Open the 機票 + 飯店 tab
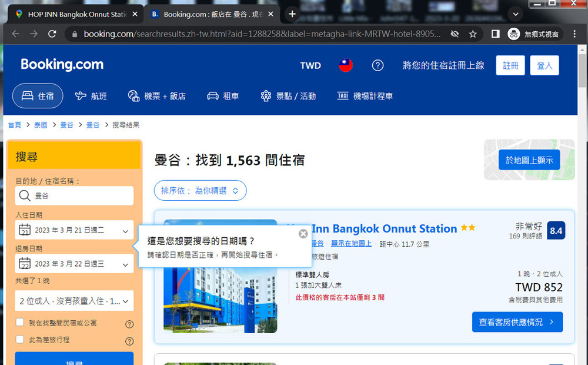 [157, 96]
